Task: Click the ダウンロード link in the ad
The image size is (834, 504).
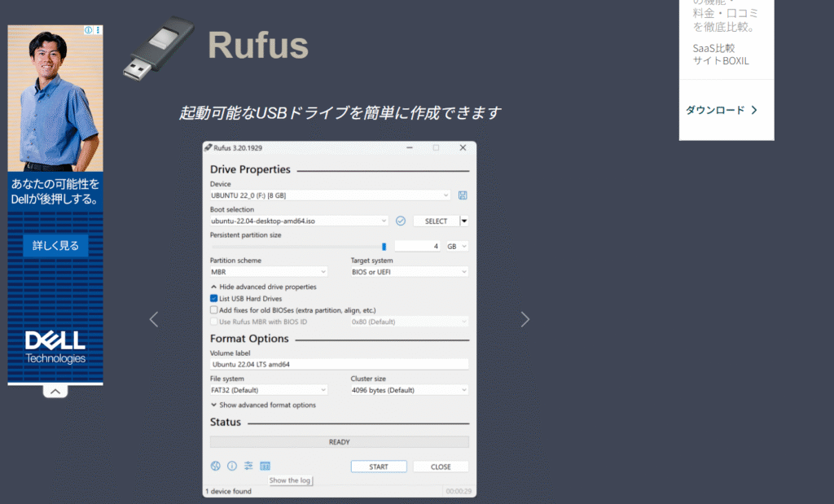Action: point(721,110)
